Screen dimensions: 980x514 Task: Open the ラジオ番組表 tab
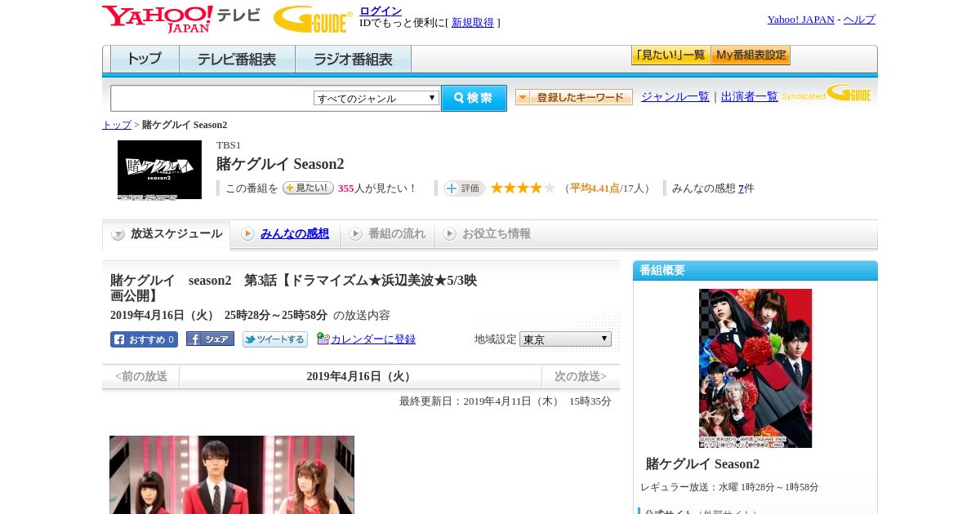pyautogui.click(x=353, y=60)
